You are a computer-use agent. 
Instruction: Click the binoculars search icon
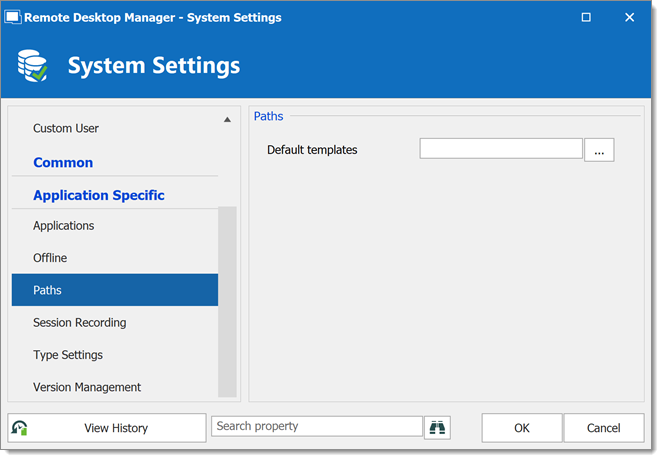pyautogui.click(x=437, y=428)
